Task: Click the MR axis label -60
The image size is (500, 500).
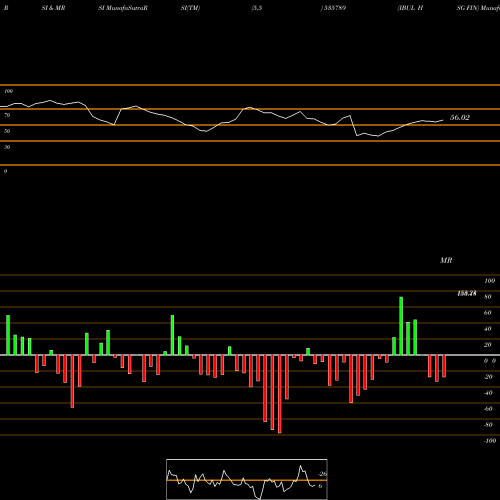Action: point(488,409)
